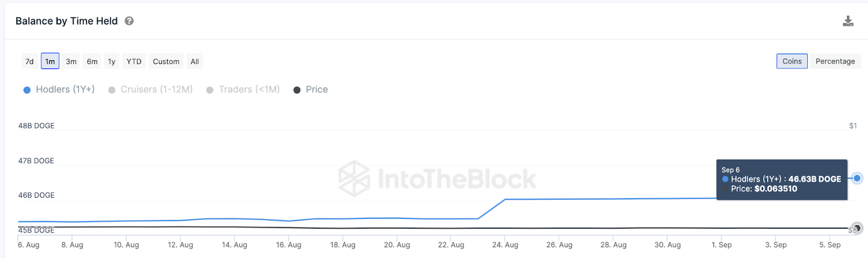Toggle Price series black dot

pyautogui.click(x=297, y=90)
